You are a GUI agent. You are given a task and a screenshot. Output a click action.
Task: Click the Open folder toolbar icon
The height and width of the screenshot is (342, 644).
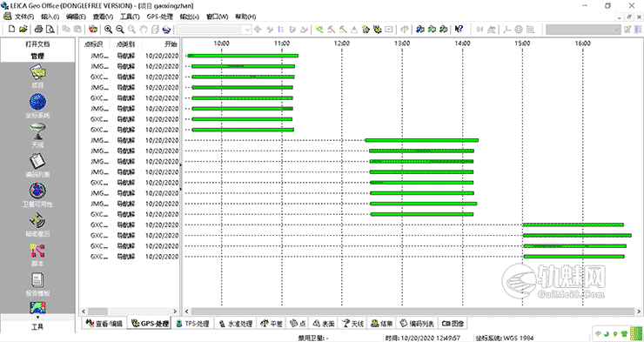23,29
